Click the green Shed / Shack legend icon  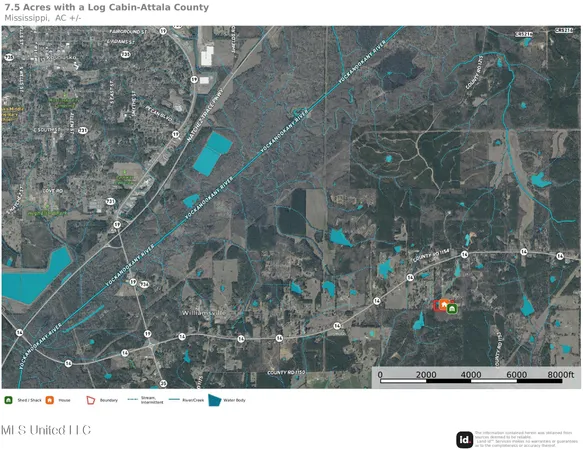[x=8, y=400]
